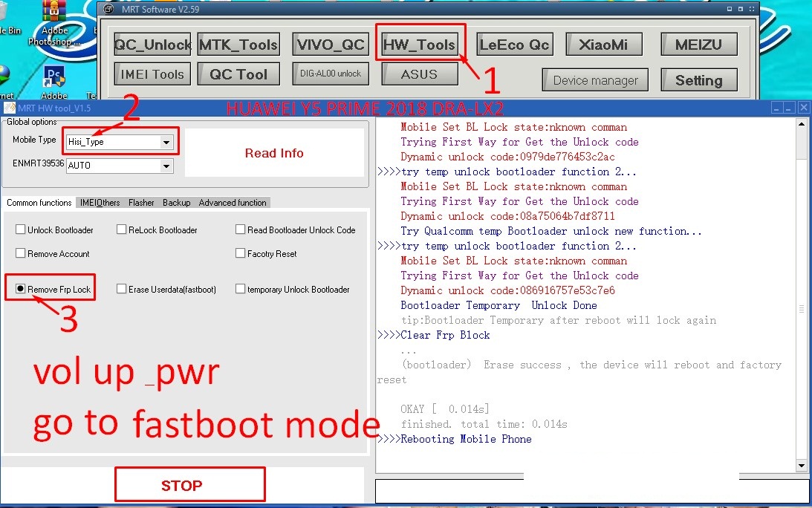This screenshot has height=508, width=812.
Task: Switch to the Advanced function tab
Action: tap(233, 203)
